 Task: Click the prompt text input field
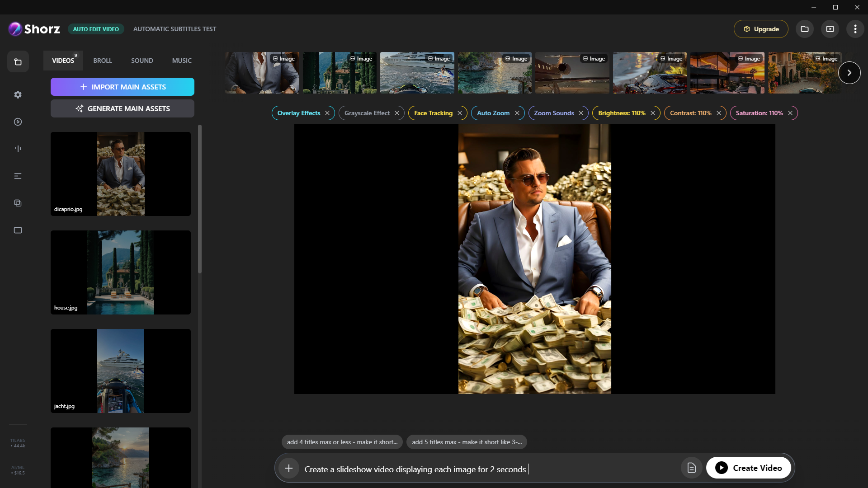pos(452,469)
